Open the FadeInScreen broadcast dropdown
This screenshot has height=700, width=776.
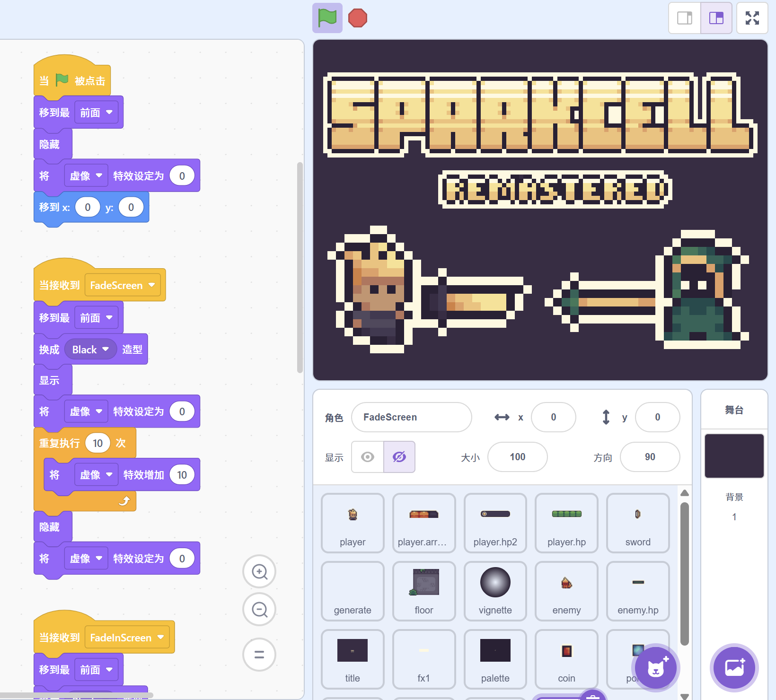click(127, 638)
